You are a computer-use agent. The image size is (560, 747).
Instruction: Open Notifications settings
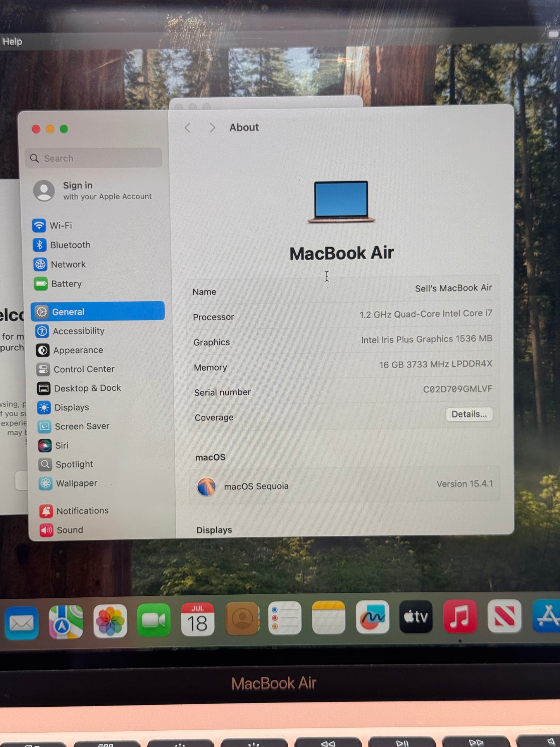click(x=74, y=511)
